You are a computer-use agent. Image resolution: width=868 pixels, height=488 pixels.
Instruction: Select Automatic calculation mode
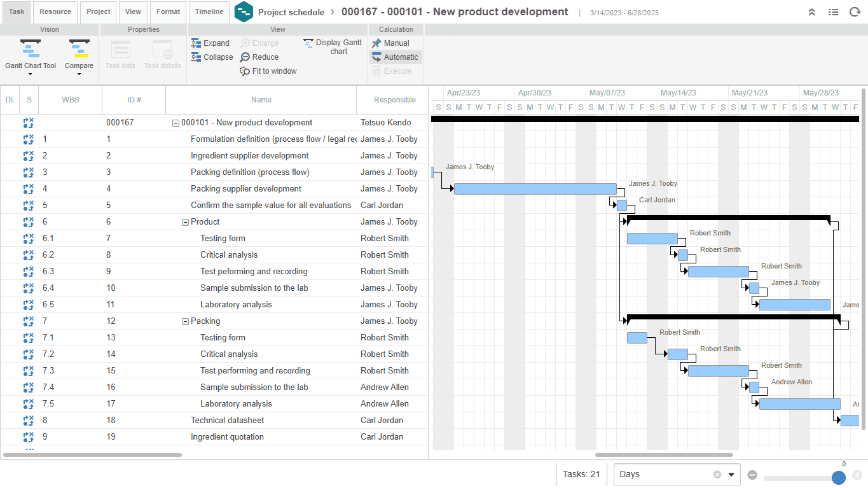(376, 57)
